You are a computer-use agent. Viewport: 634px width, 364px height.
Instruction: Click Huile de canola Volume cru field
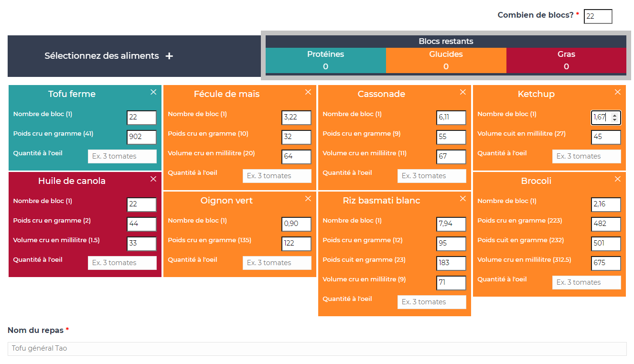pyautogui.click(x=141, y=244)
